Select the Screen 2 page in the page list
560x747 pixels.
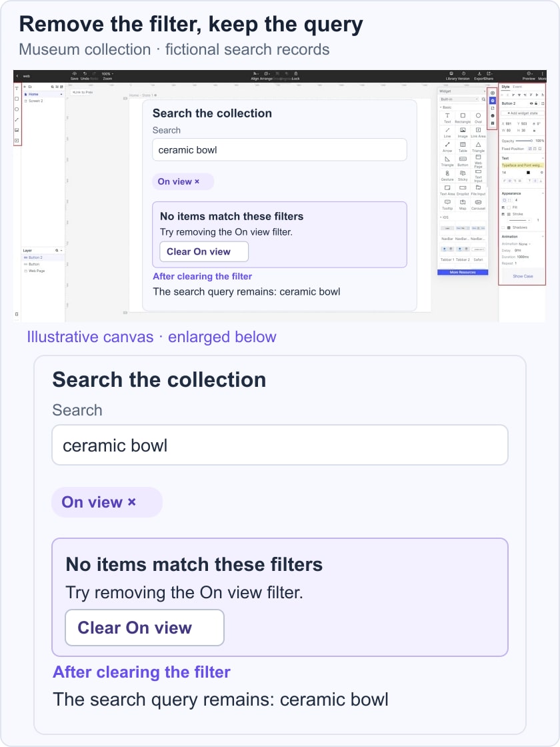tap(36, 101)
